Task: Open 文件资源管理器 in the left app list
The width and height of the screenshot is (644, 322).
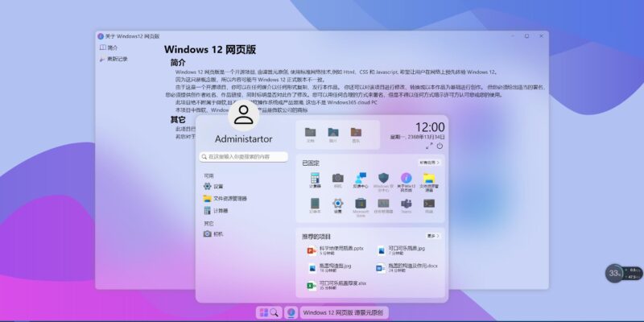Action: (225, 198)
